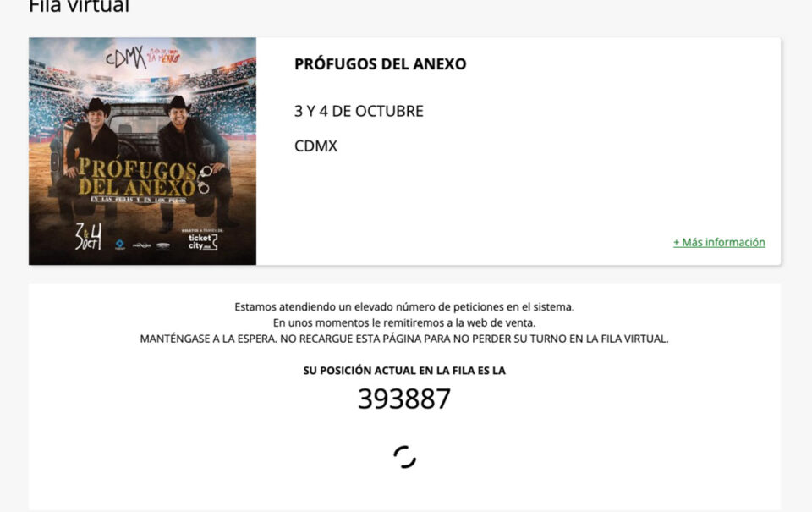Click the rightmost small sponsor logo

point(163,245)
